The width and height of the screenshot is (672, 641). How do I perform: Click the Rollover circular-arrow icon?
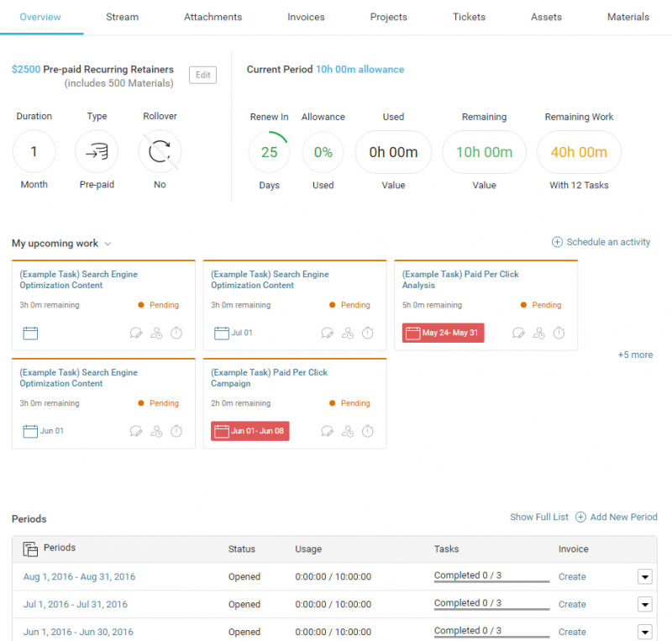point(160,151)
